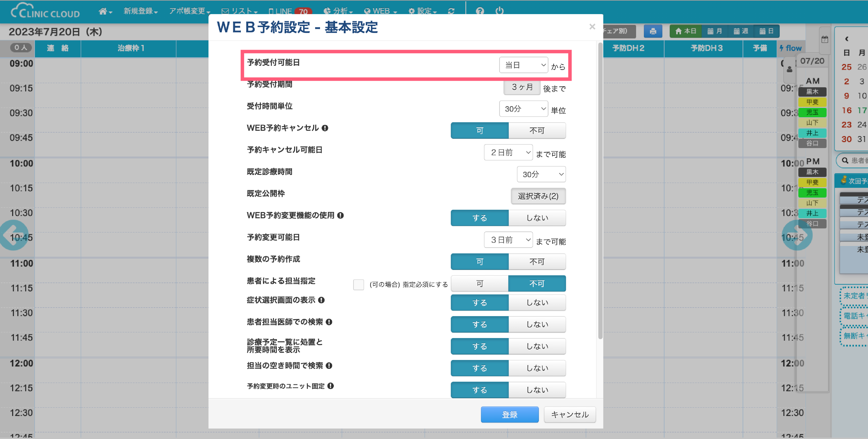Click the 選択済み(2) button
This screenshot has width=868, height=439.
coord(538,196)
